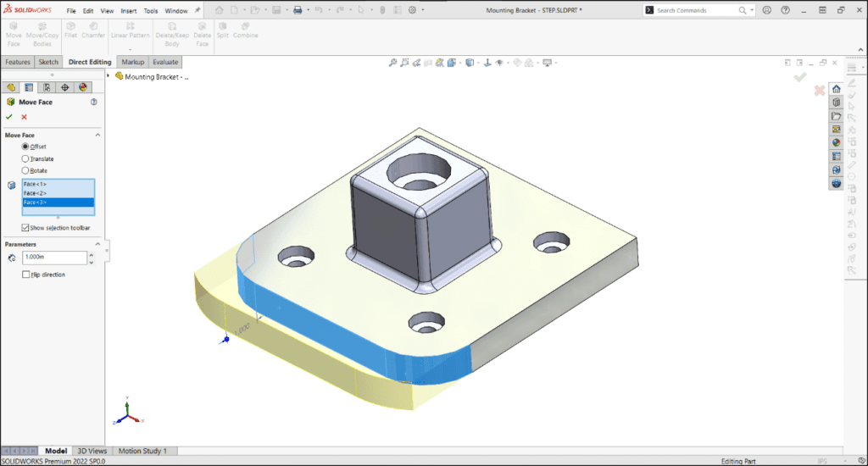Increase distance with the up spinner arrow

[x=92, y=254]
